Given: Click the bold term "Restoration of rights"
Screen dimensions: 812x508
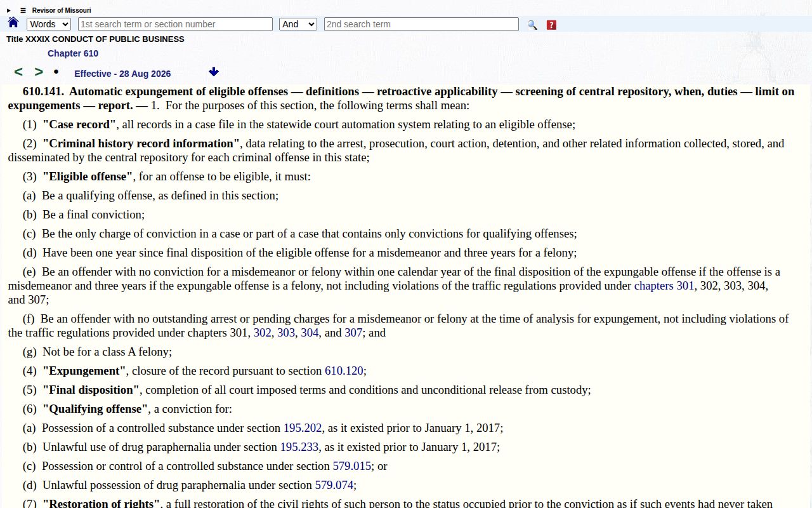Looking at the screenshot, I should coord(101,504).
